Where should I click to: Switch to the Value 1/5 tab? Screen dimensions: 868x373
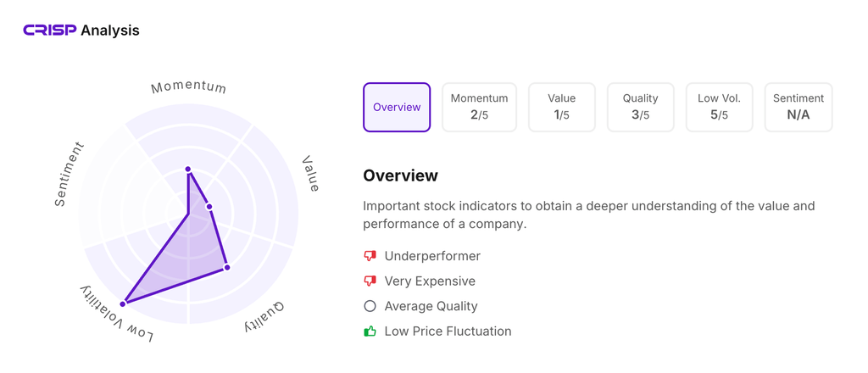pyautogui.click(x=561, y=108)
